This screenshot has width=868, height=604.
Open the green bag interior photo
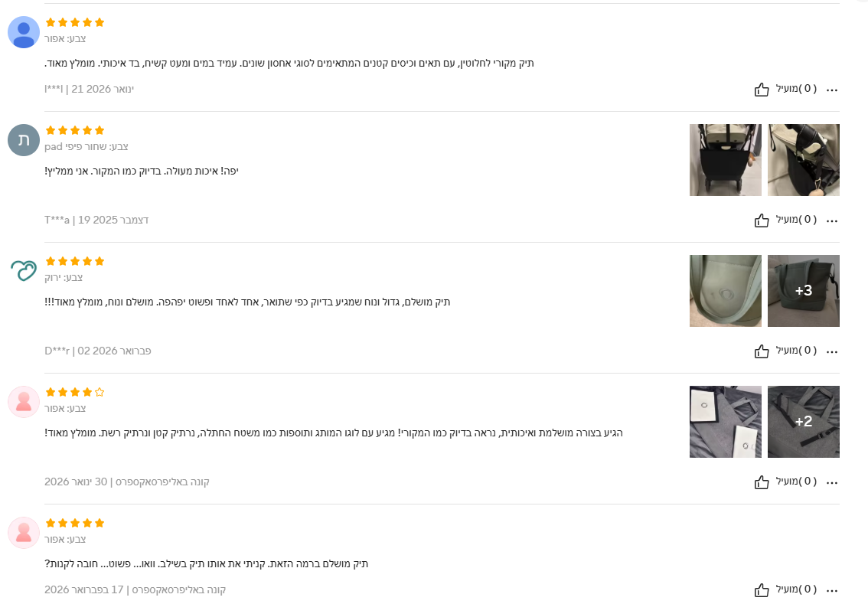coord(725,291)
